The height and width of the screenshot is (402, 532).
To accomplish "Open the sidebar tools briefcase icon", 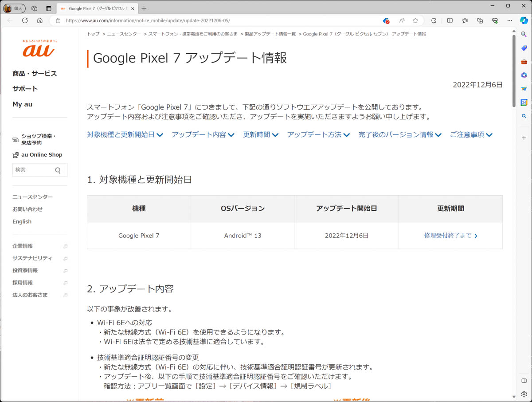I will [x=524, y=62].
